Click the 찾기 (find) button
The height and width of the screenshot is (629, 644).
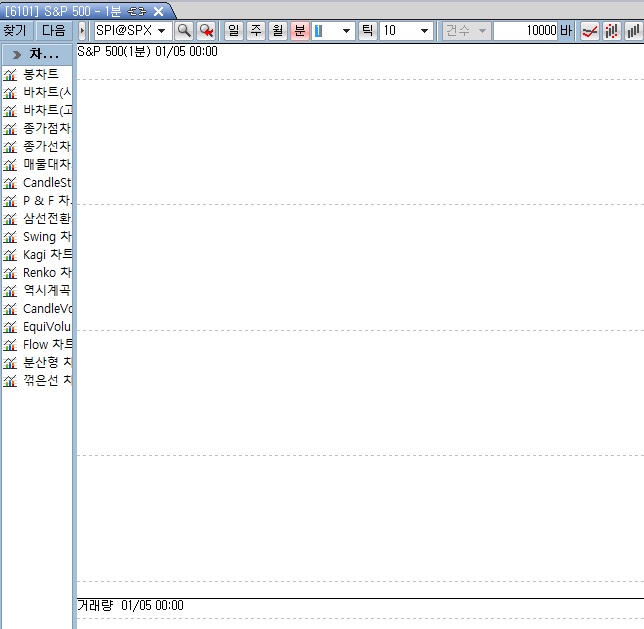16,31
